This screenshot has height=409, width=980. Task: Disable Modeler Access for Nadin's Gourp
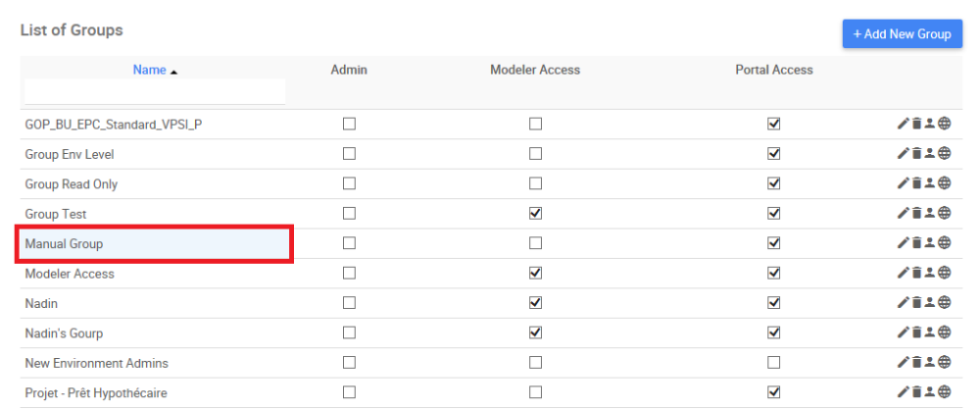coord(535,333)
